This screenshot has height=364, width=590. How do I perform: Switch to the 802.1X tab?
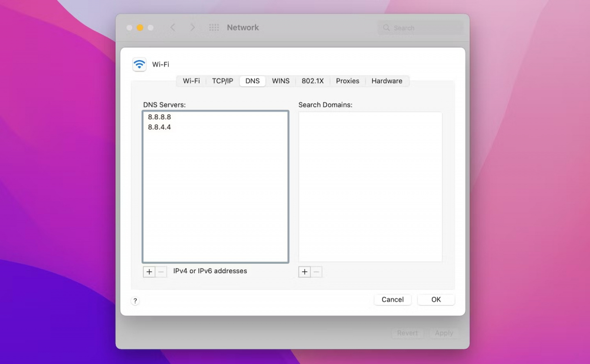(x=313, y=81)
